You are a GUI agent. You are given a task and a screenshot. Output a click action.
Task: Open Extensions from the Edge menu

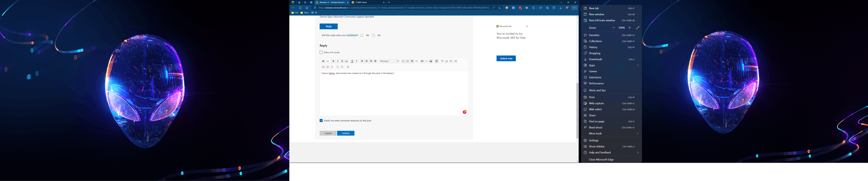[595, 78]
